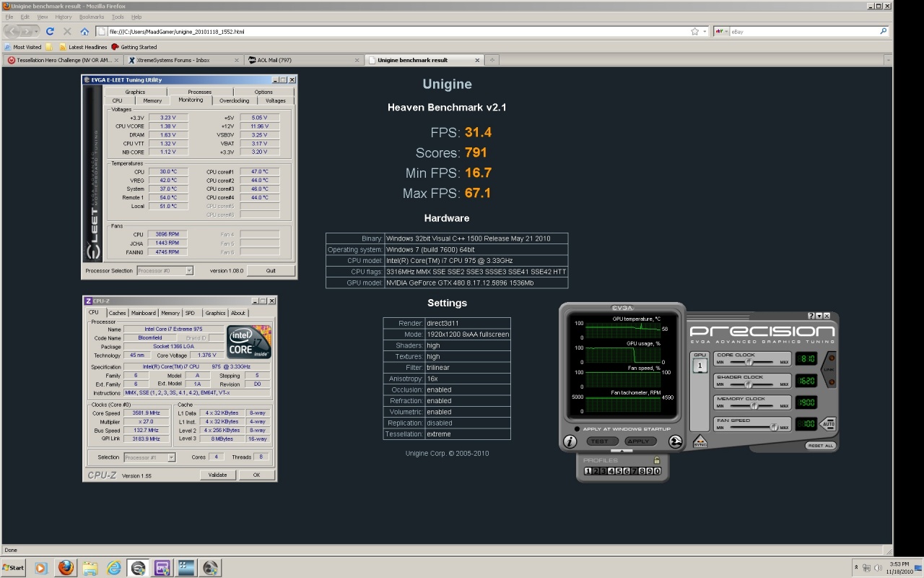
Task: Open CPU-Z from the Windows taskbar
Action: [x=162, y=568]
